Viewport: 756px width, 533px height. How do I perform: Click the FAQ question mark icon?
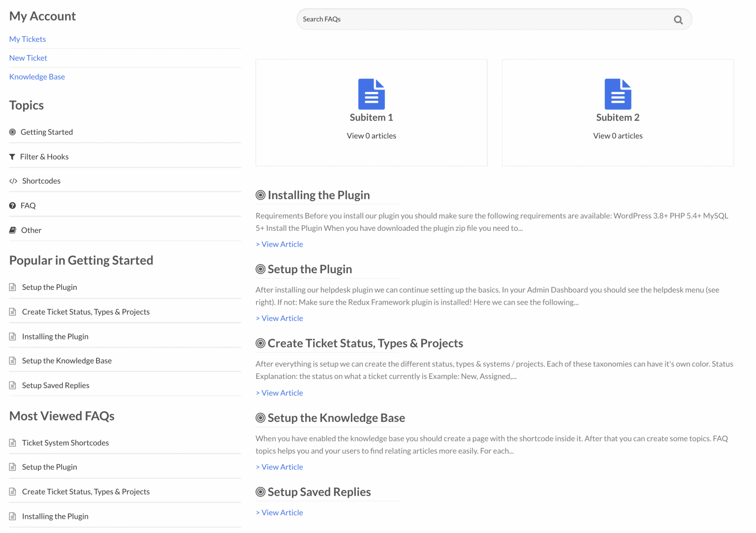tap(12, 205)
